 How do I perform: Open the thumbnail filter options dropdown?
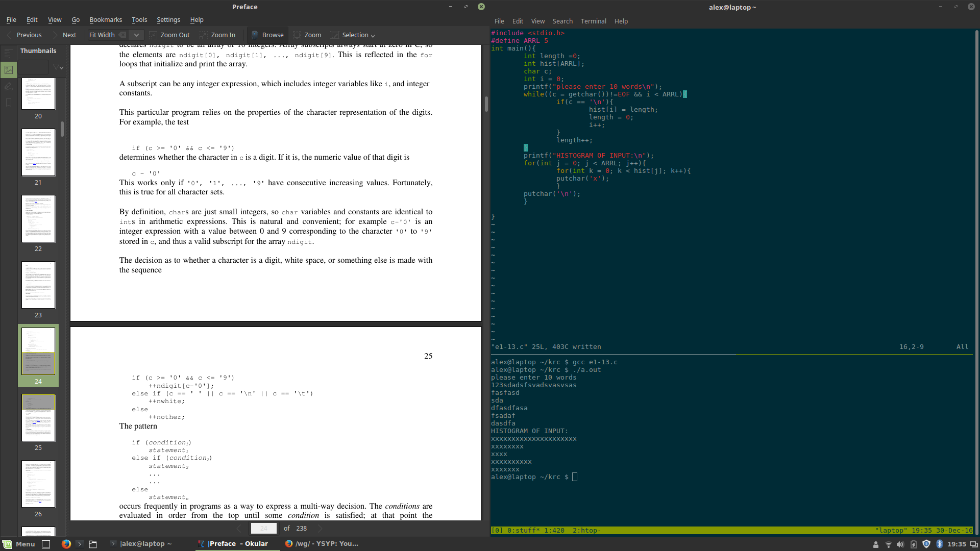(58, 67)
